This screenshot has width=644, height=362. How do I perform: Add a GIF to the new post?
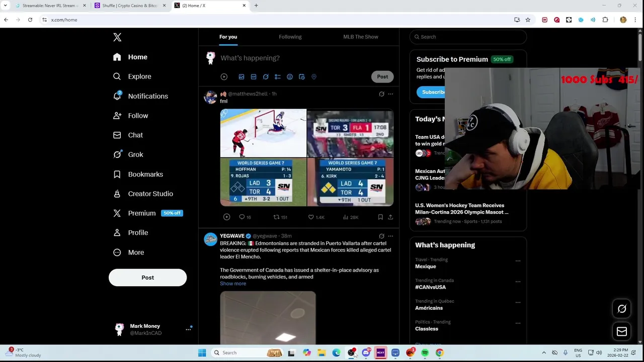pos(254,77)
